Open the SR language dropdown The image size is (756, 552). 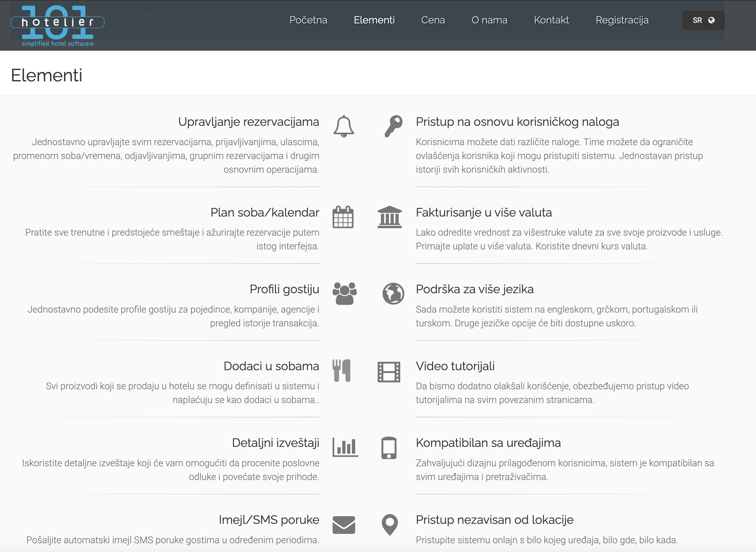point(703,20)
